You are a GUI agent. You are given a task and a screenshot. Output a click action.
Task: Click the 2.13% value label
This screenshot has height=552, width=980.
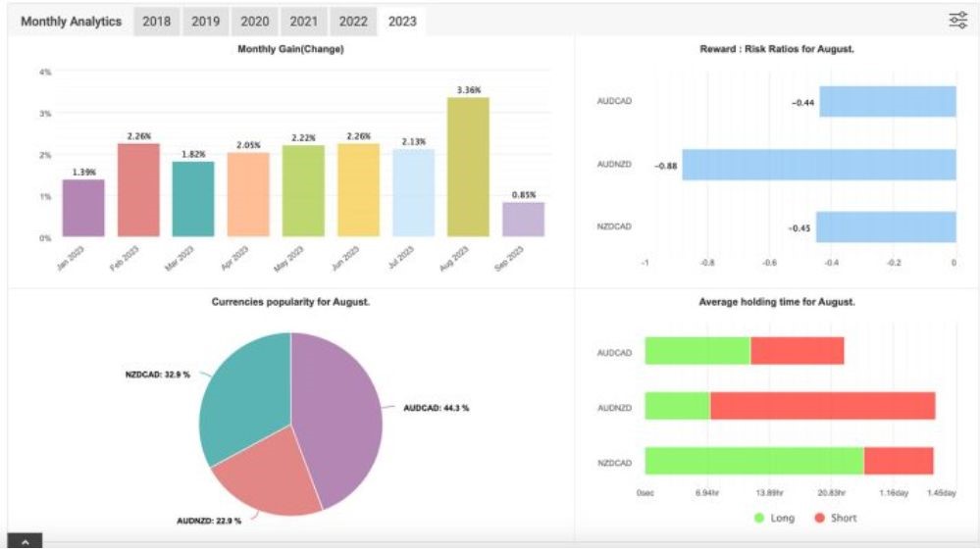tap(414, 142)
